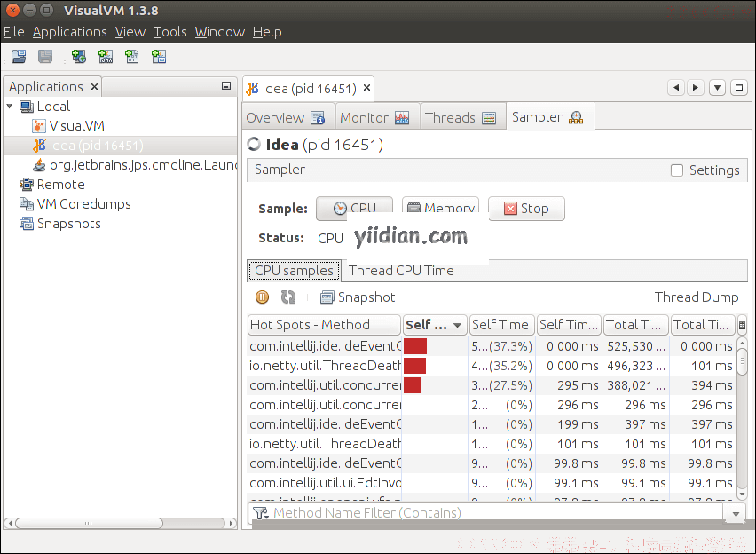Switch to the Threads tab
756x554 pixels.
pos(463,117)
